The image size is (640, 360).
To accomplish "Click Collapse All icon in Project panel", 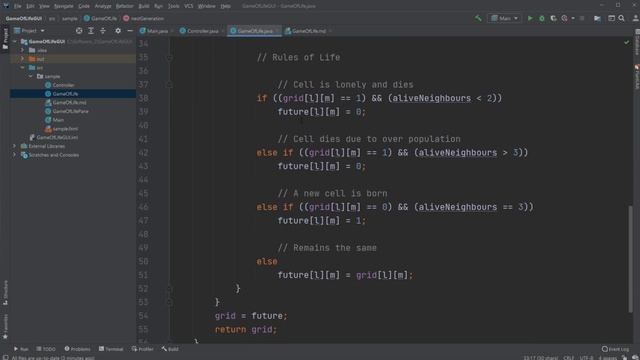I will 103,31.
